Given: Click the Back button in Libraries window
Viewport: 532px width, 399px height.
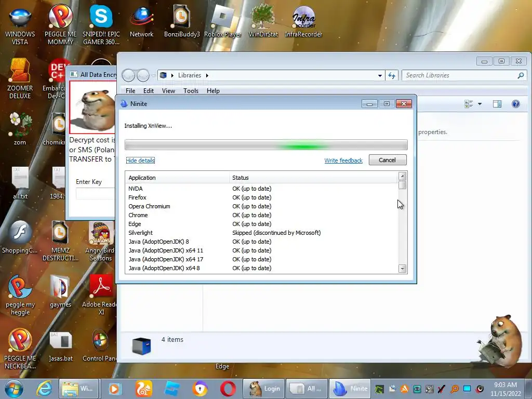Looking at the screenshot, I should tap(129, 75).
